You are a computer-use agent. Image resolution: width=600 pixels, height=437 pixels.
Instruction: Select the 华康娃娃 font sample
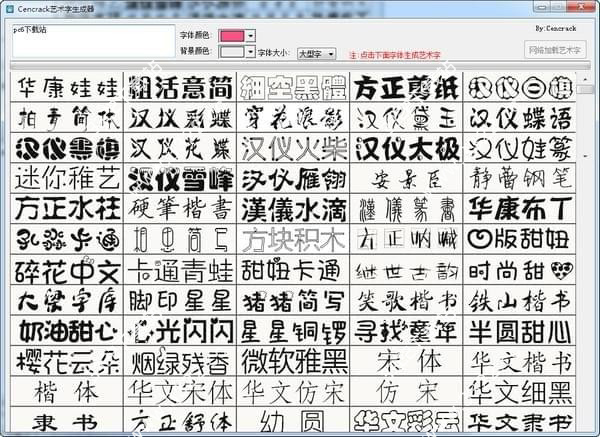[67, 87]
